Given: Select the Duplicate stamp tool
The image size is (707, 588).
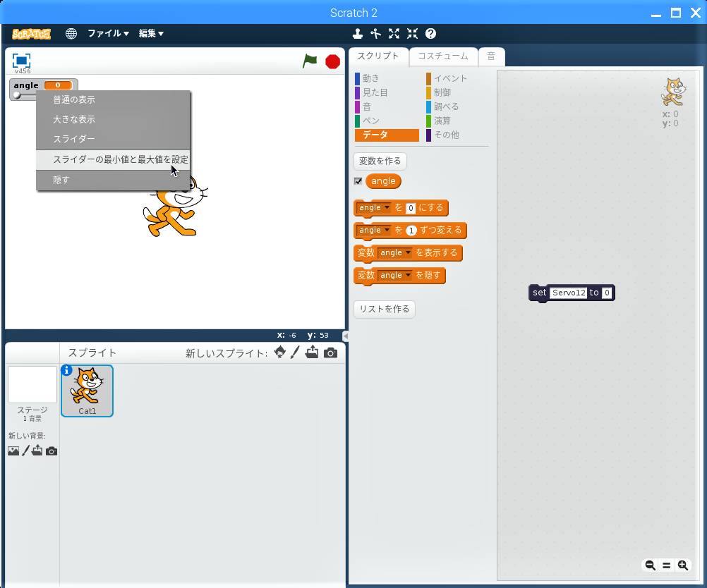Looking at the screenshot, I should tap(358, 34).
